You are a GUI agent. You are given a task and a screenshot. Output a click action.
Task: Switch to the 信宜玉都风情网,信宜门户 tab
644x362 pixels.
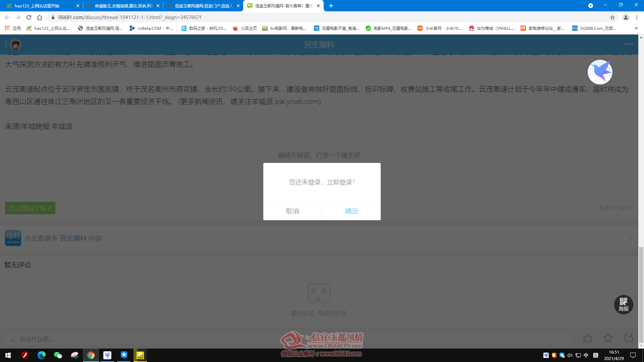pyautogui.click(x=203, y=6)
